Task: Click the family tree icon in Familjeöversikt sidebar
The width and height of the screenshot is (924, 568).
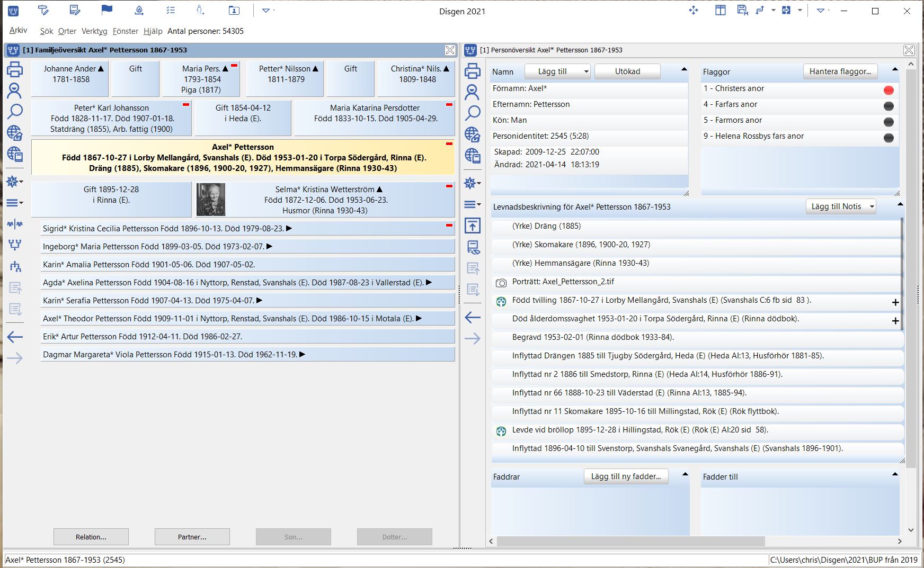Action: [x=15, y=245]
